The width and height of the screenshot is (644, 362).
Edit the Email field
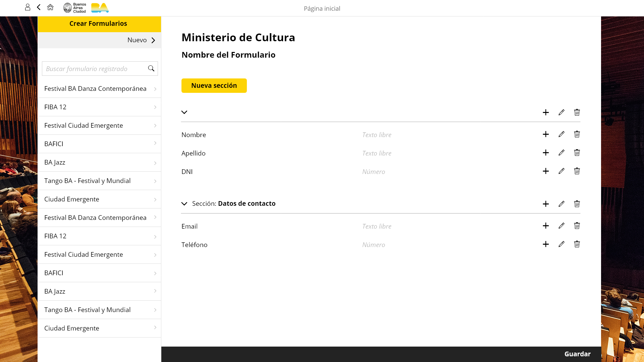[561, 226]
